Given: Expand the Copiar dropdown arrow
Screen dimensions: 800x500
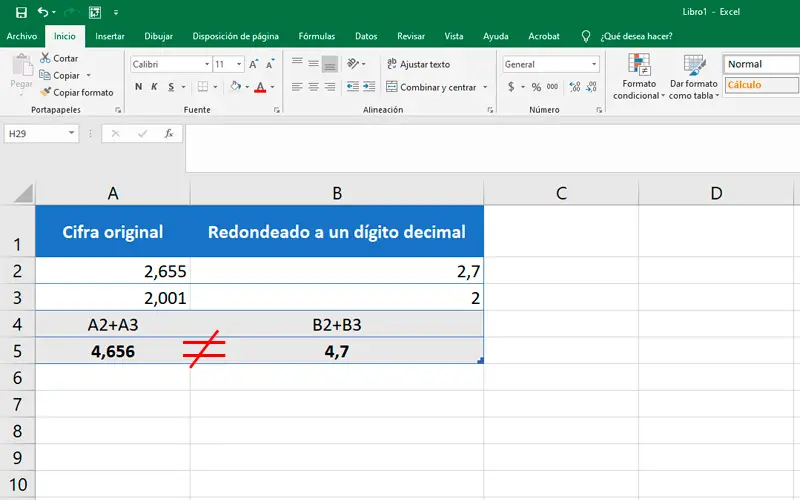Looking at the screenshot, I should (88, 76).
